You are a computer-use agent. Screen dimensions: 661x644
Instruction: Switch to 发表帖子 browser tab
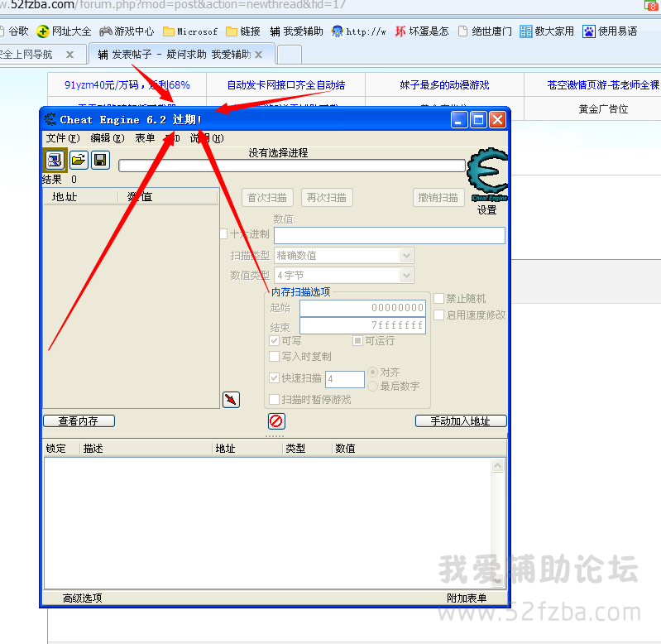pos(181,55)
